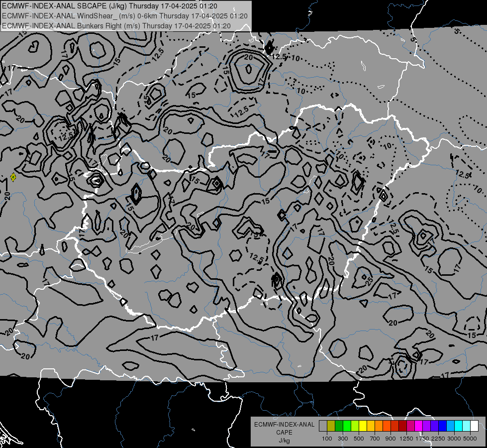The height and width of the screenshot is (448, 487).
Task: Click the legend tick value 700
Action: (x=375, y=439)
